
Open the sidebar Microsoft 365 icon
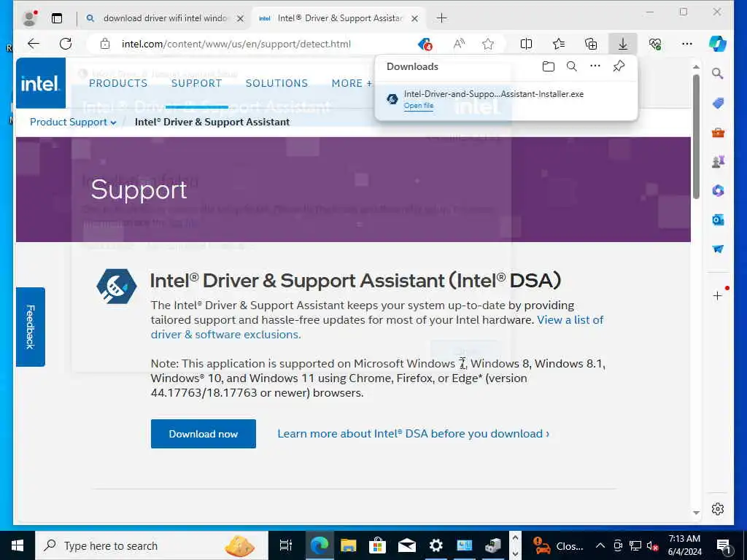click(x=718, y=190)
